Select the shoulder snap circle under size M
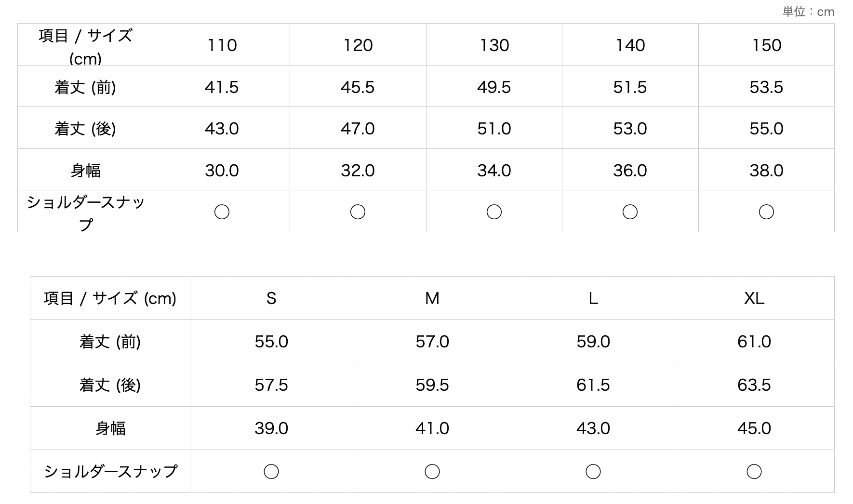Viewport: 853px width, 504px height. (432, 471)
